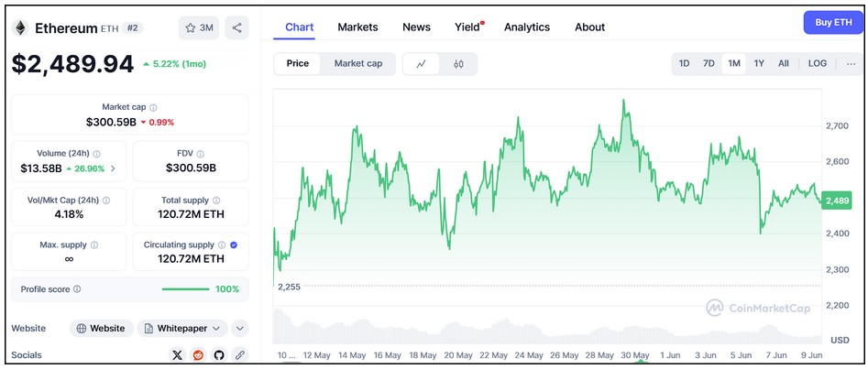Screen dimensions: 868x369
Task: Open Ethereum X social link
Action: coord(177,355)
